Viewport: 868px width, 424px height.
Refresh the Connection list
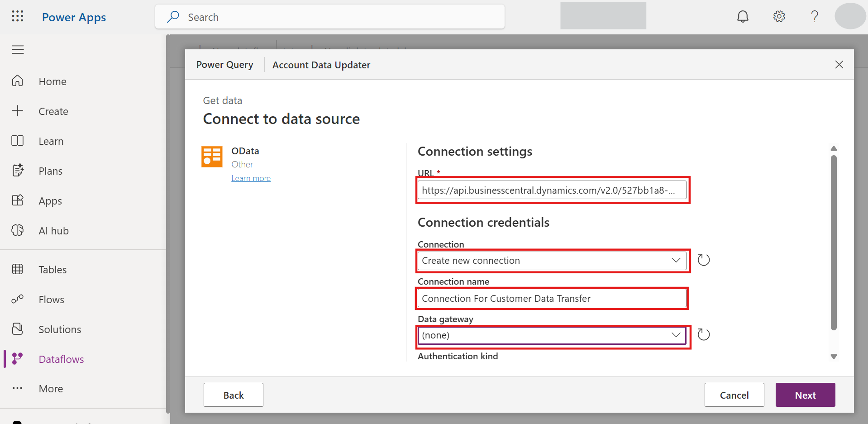703,260
